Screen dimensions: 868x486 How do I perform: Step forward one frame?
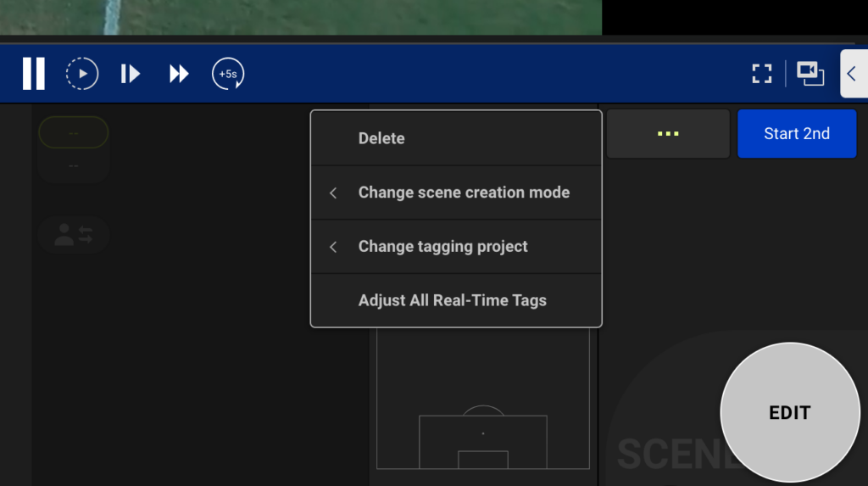(x=130, y=74)
